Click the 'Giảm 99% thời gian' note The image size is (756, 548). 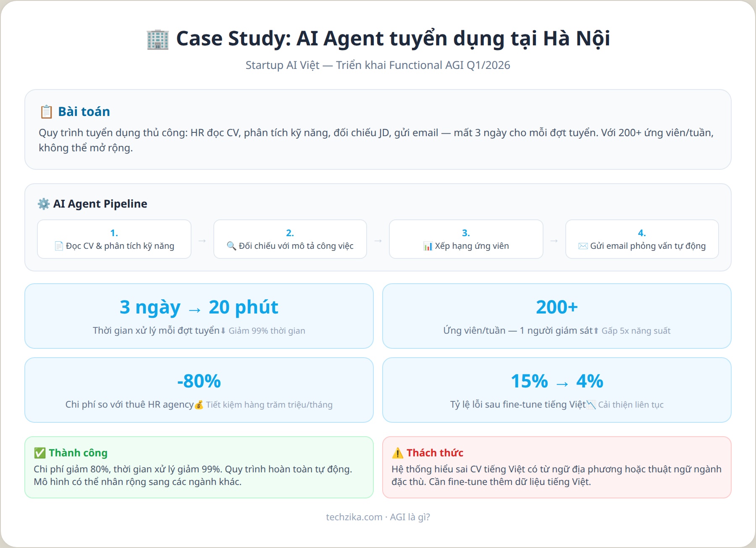click(267, 331)
